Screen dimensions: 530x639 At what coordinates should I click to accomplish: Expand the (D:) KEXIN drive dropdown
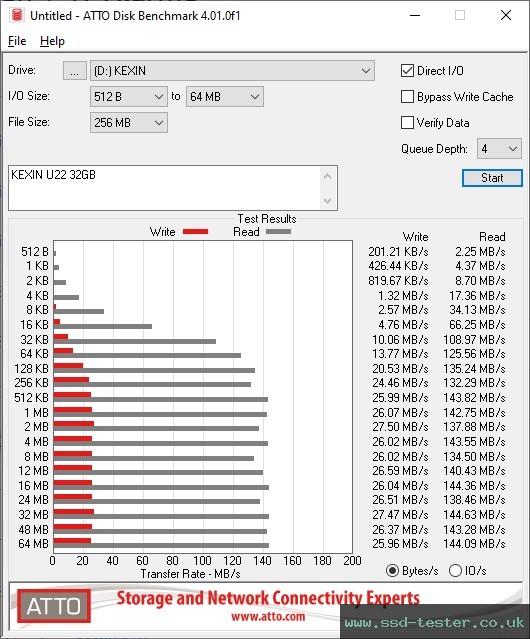coord(232,71)
